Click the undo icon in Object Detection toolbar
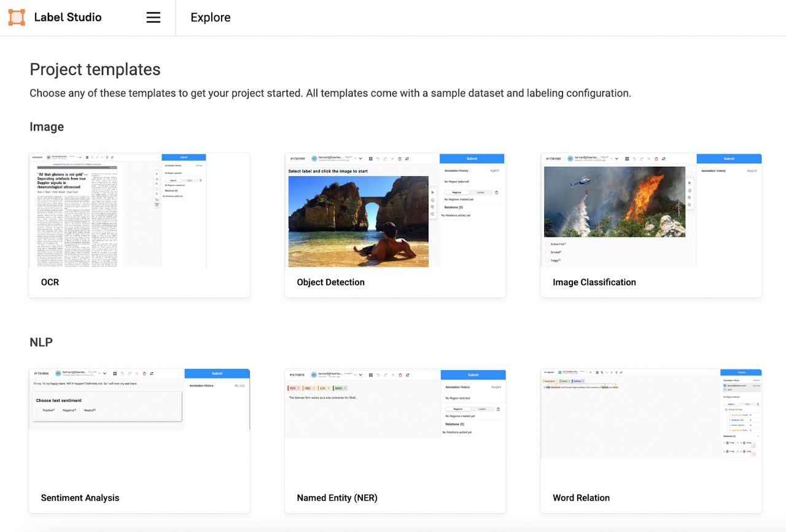 coord(378,158)
